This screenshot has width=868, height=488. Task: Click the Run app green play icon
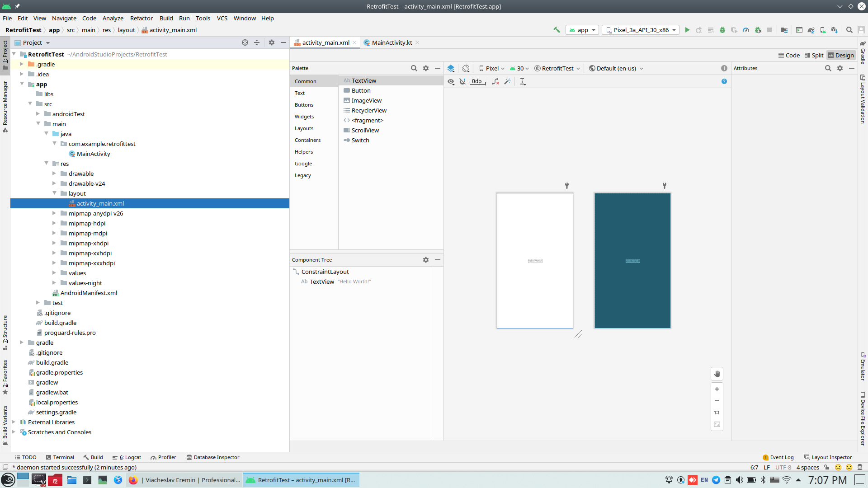tap(687, 30)
